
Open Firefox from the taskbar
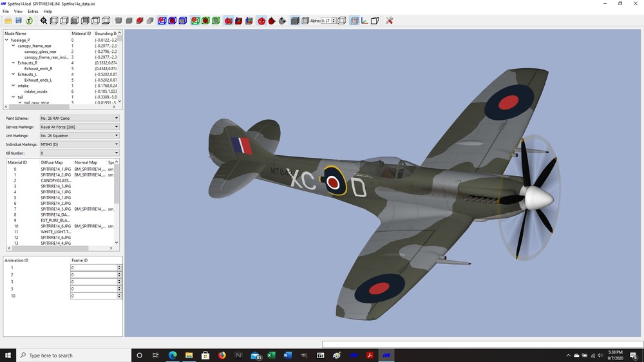coord(222,356)
